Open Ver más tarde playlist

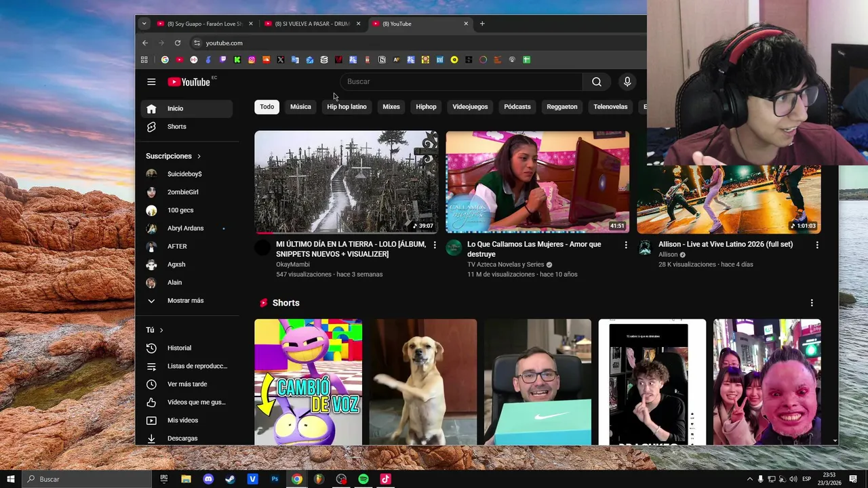coord(186,384)
